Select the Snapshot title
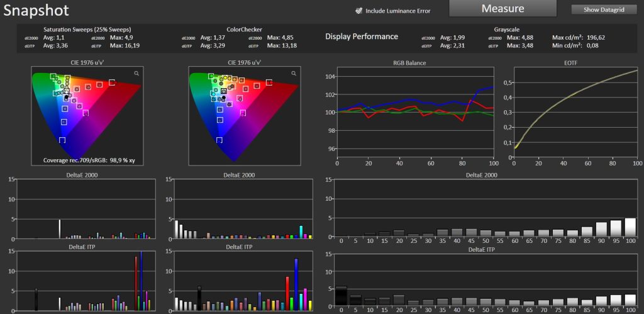 coord(36,11)
